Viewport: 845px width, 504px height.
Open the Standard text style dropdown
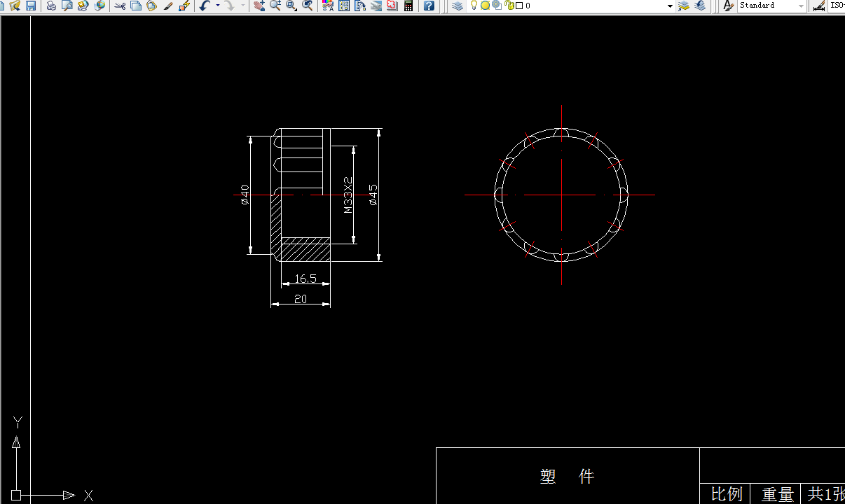point(801,6)
